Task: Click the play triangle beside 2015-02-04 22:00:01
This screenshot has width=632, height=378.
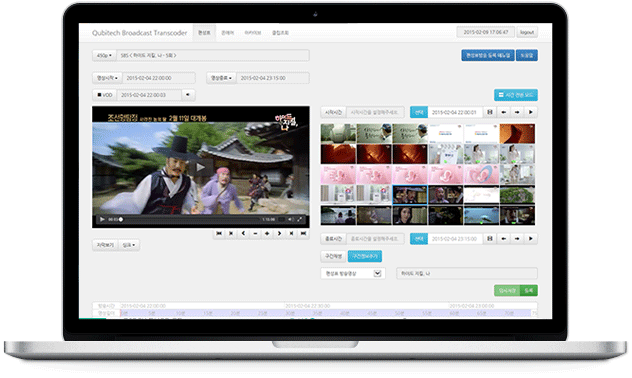Action: click(531, 112)
